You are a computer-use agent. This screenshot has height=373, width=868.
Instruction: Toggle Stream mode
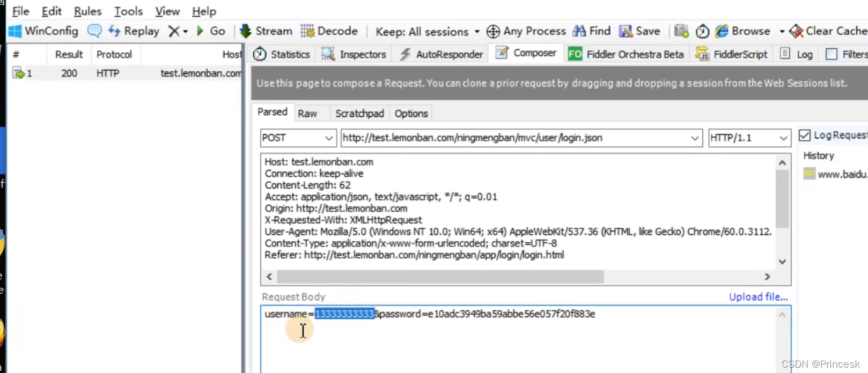(266, 31)
